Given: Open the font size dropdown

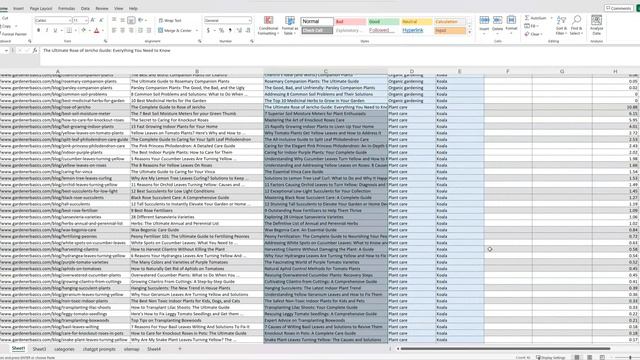Looking at the screenshot, I should click(86, 20).
